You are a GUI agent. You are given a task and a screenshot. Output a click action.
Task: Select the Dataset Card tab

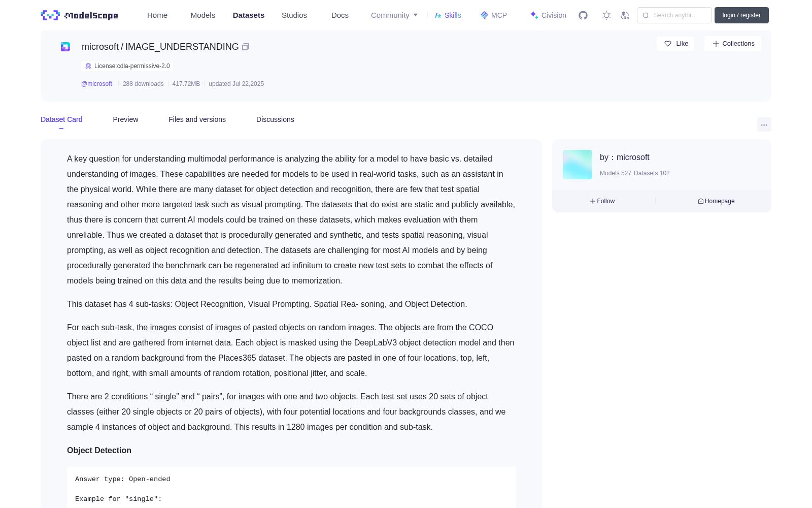coord(61,119)
